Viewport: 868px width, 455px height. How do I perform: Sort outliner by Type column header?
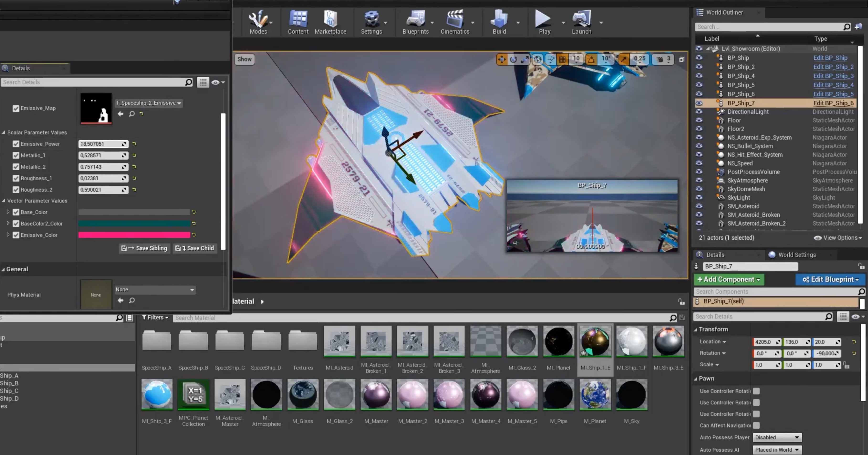pyautogui.click(x=821, y=39)
